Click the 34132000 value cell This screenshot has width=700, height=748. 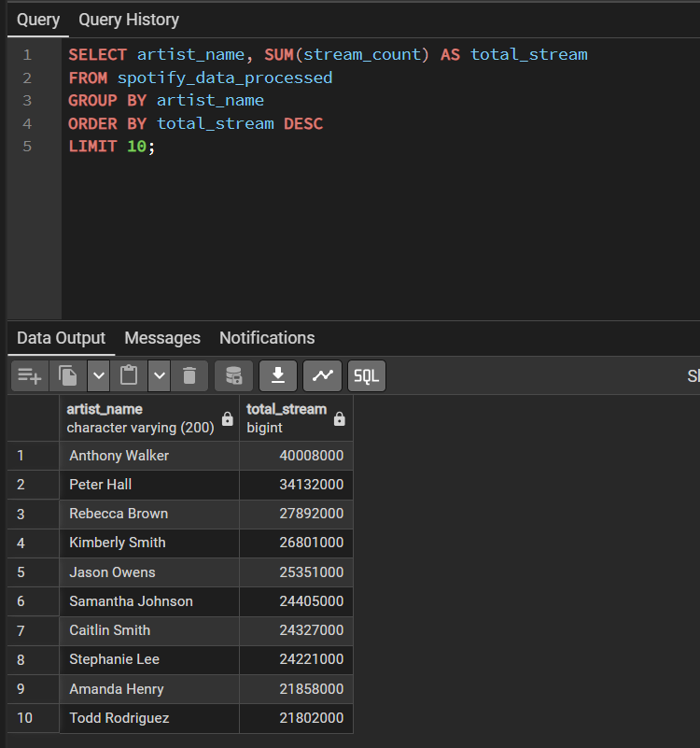296,486
